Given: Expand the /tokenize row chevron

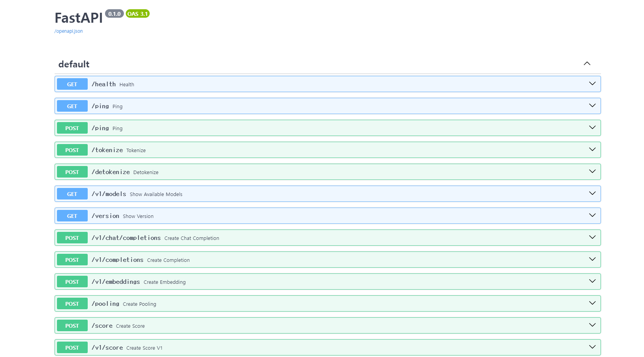Looking at the screenshot, I should pyautogui.click(x=592, y=149).
